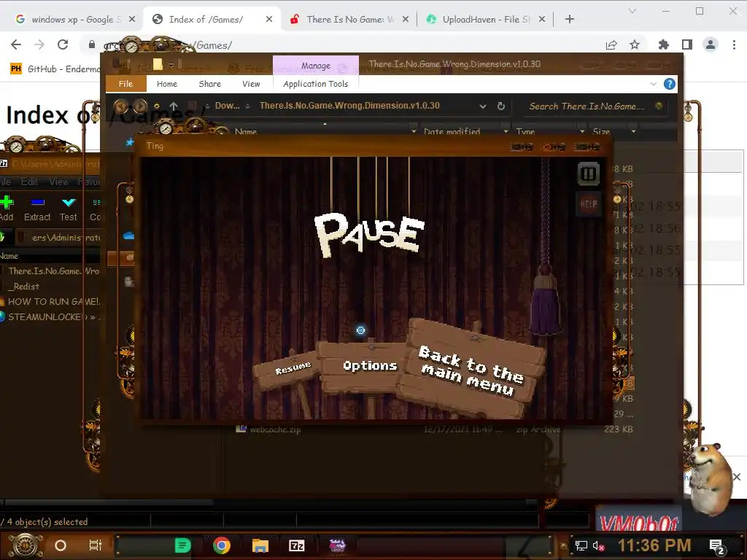Go up one folder in Explorer
Screen dimensions: 747x560
pos(174,106)
